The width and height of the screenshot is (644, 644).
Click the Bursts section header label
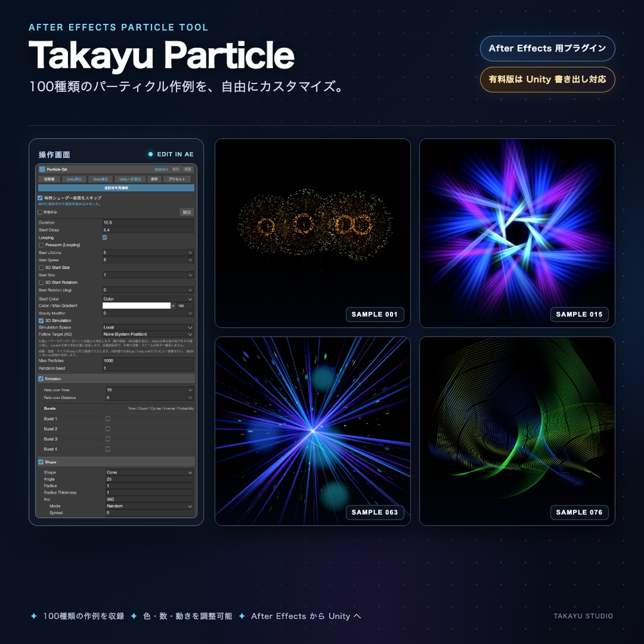[50, 409]
